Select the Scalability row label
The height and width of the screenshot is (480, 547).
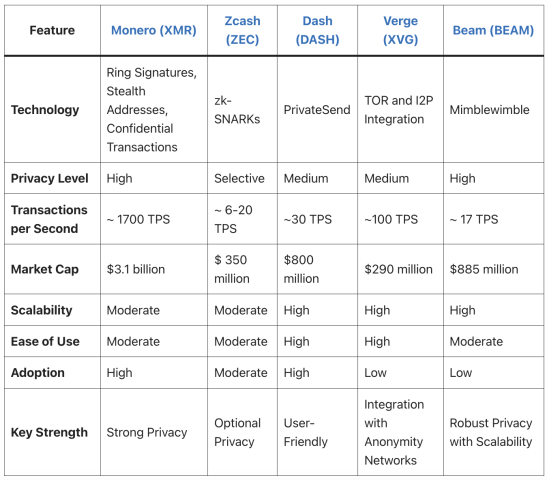tap(42, 310)
